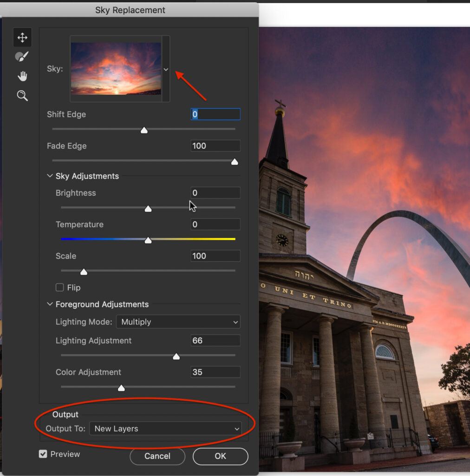Click the Shift Edge value field

click(x=215, y=114)
